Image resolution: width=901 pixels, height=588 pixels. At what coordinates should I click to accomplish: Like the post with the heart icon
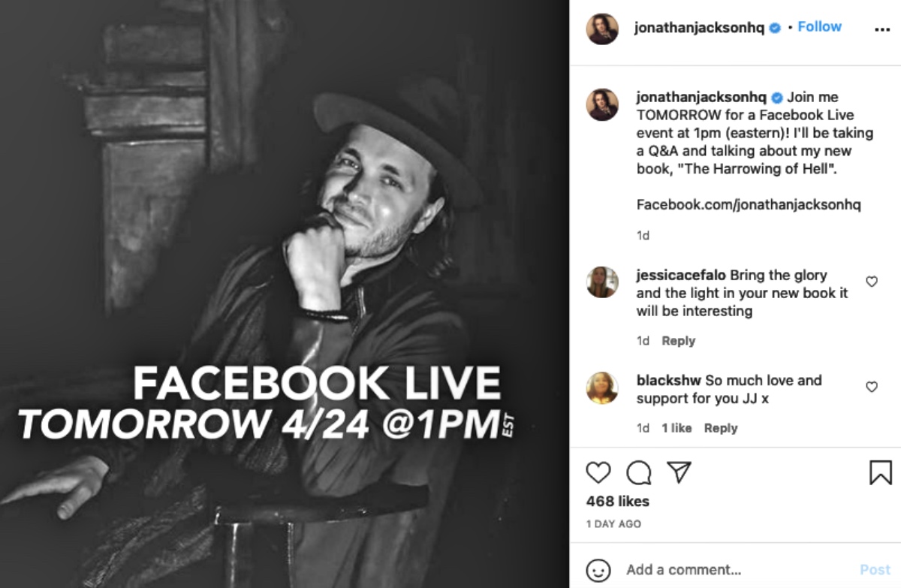coord(598,472)
